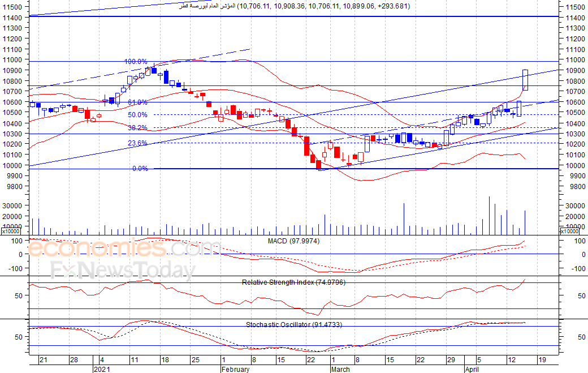Click the x10000 volume scale label on left
This screenshot has height=373, width=588.
click(12, 231)
